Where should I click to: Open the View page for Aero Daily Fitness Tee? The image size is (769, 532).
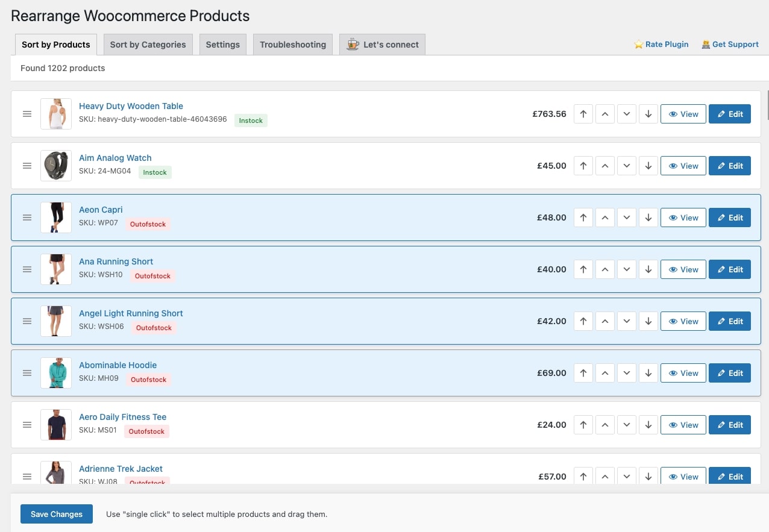tap(683, 424)
